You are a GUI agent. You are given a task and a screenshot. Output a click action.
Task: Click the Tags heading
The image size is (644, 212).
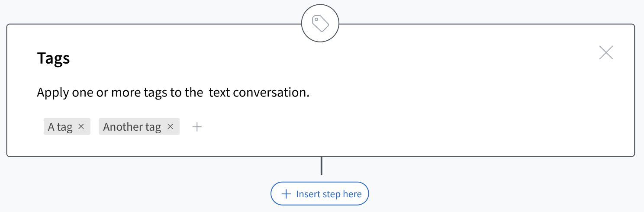54,58
